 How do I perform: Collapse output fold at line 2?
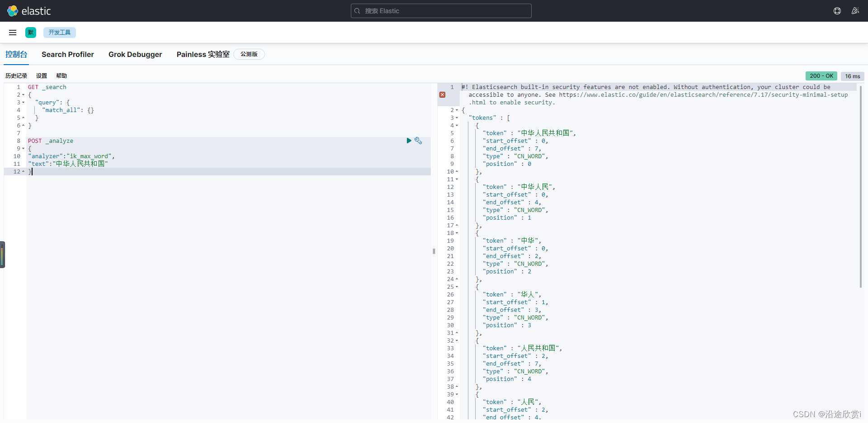click(457, 110)
